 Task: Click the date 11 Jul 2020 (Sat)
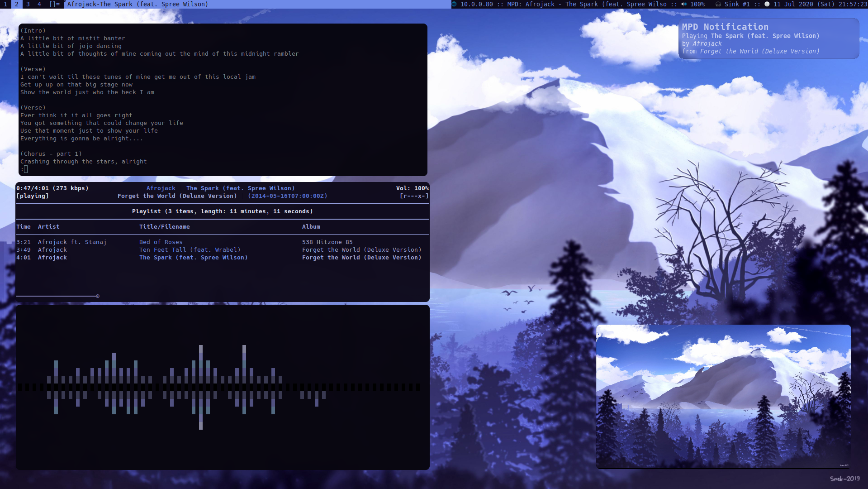click(x=804, y=4)
